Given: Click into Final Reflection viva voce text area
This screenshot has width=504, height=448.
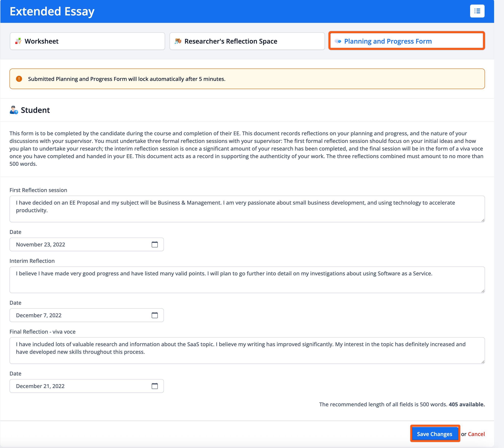Looking at the screenshot, I should click(247, 350).
